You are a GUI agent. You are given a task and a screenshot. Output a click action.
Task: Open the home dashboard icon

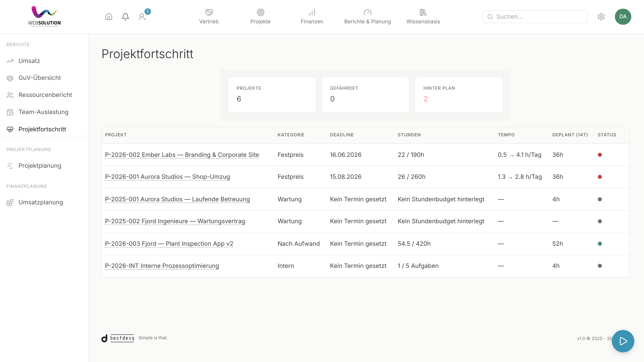(x=108, y=17)
